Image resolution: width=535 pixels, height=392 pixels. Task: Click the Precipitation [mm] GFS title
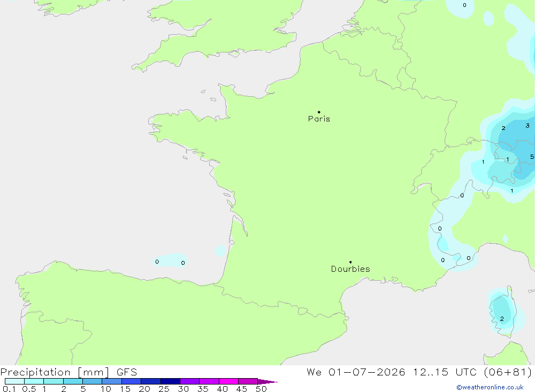point(68,372)
